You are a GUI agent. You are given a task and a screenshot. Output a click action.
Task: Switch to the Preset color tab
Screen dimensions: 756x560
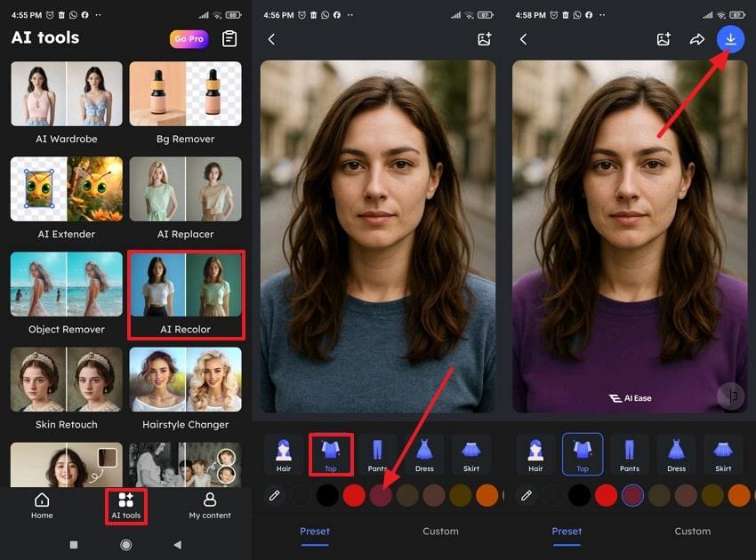[x=316, y=531]
